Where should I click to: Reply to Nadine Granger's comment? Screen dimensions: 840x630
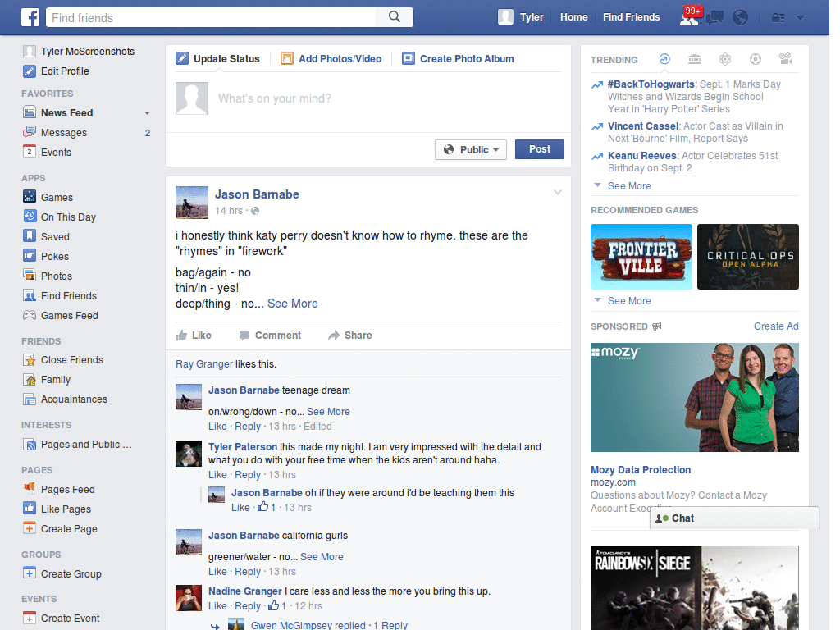click(x=248, y=606)
